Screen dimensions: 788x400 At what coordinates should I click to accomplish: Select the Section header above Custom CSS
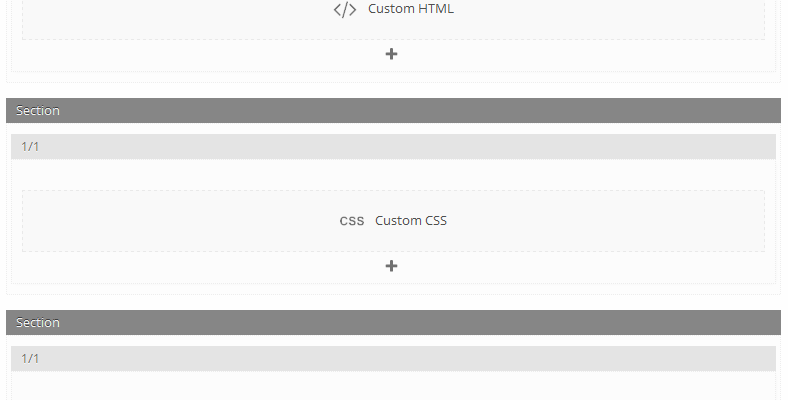pos(393,111)
